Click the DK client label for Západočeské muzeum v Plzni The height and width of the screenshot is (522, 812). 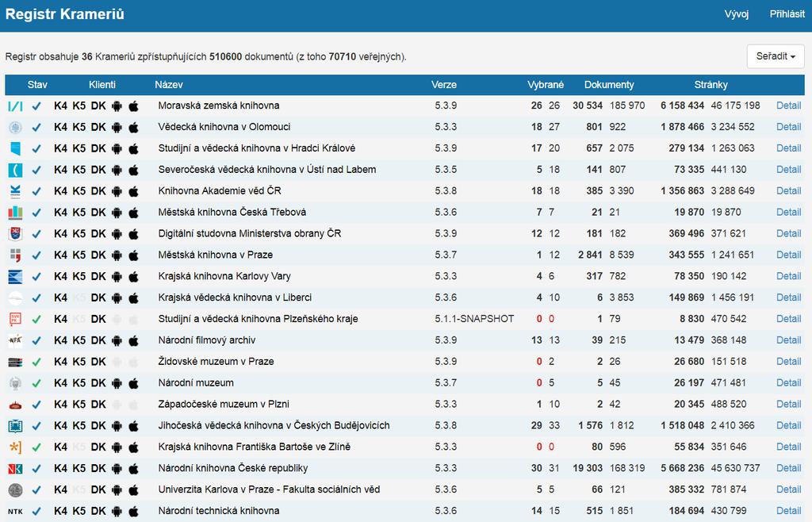(x=98, y=405)
